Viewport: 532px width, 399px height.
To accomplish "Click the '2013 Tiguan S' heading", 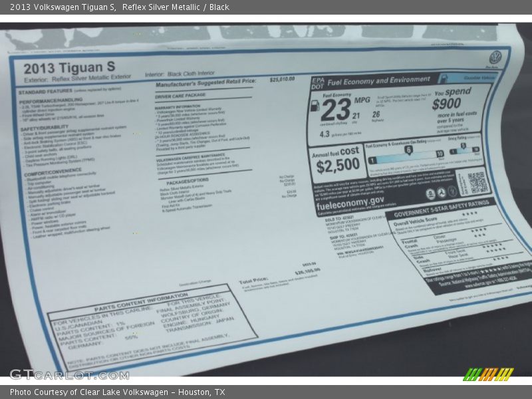I will 70,68.
